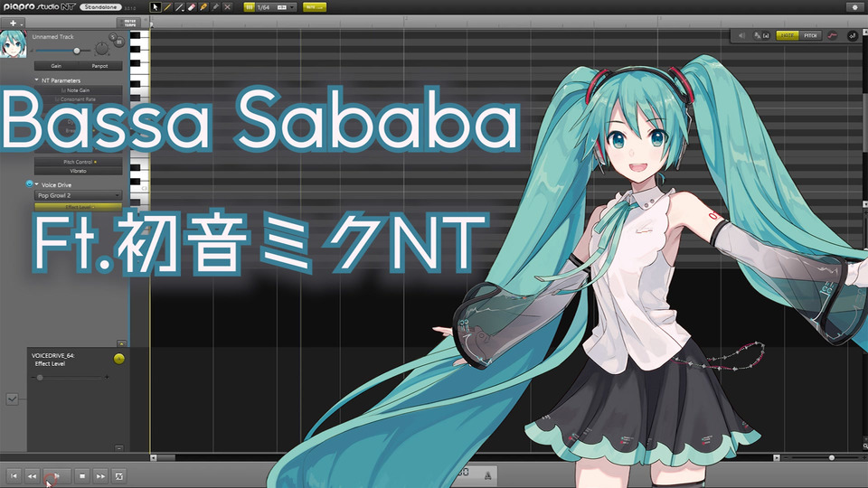Toggle the checkmark box left of automation
This screenshot has width=868, height=488.
(12, 399)
